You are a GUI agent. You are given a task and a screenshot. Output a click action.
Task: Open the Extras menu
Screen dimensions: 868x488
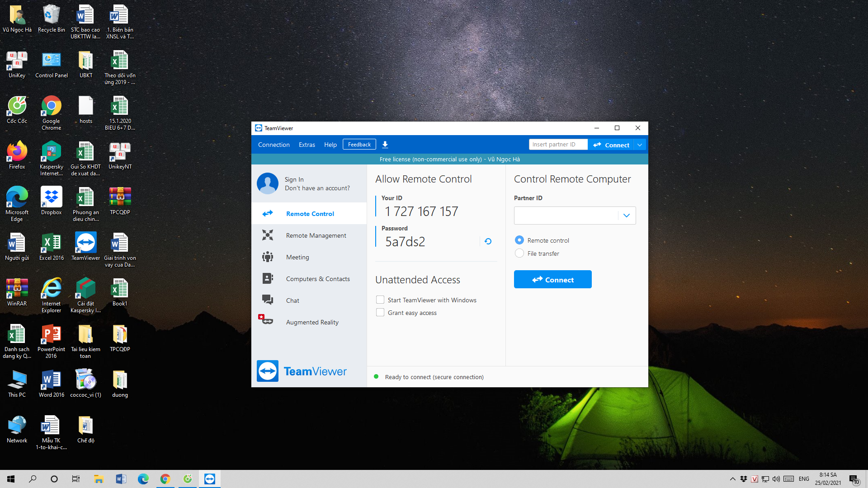[x=307, y=145]
